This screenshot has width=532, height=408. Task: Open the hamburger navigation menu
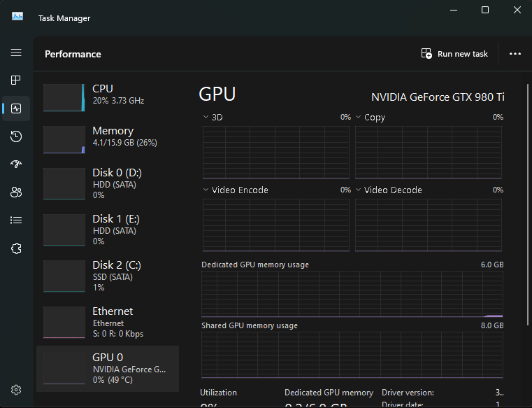tap(16, 53)
